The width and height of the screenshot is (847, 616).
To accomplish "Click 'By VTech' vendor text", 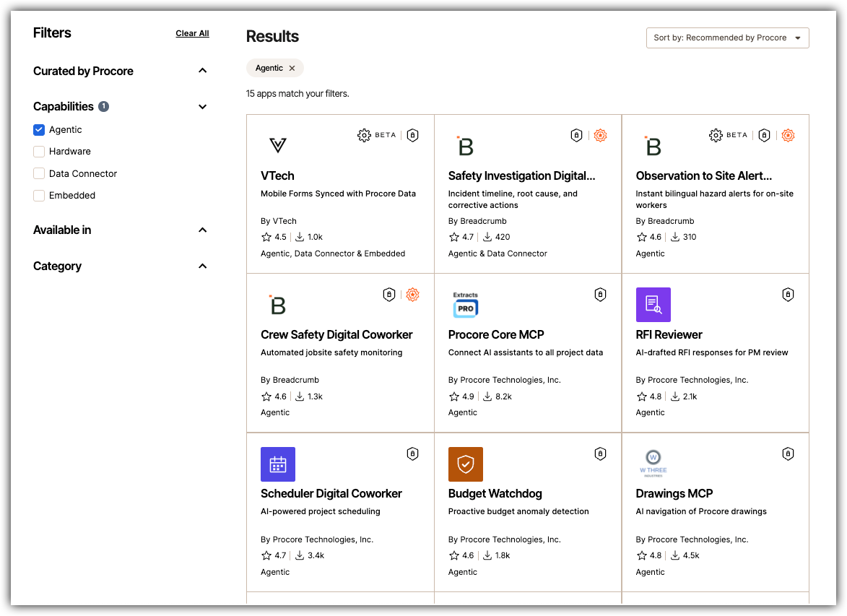I will (x=278, y=221).
